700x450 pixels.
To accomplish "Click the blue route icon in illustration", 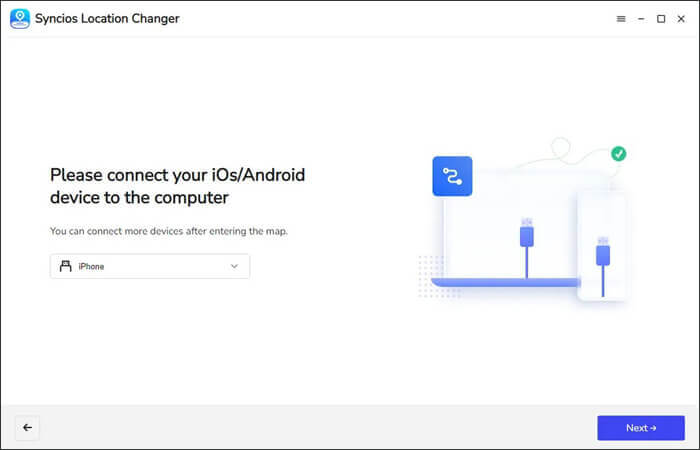I will [x=452, y=176].
